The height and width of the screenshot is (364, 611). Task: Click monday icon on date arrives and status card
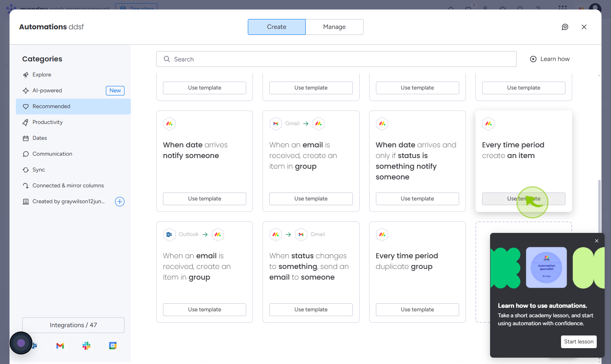tap(382, 124)
